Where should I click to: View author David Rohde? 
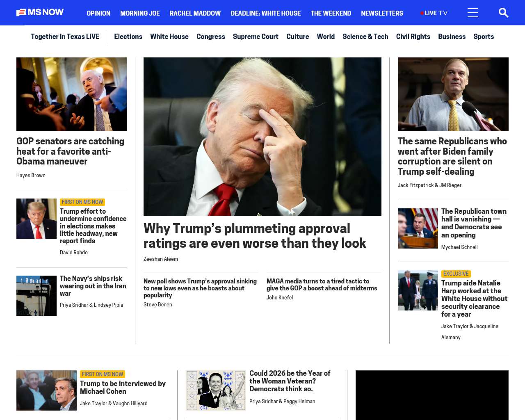pyautogui.click(x=74, y=253)
